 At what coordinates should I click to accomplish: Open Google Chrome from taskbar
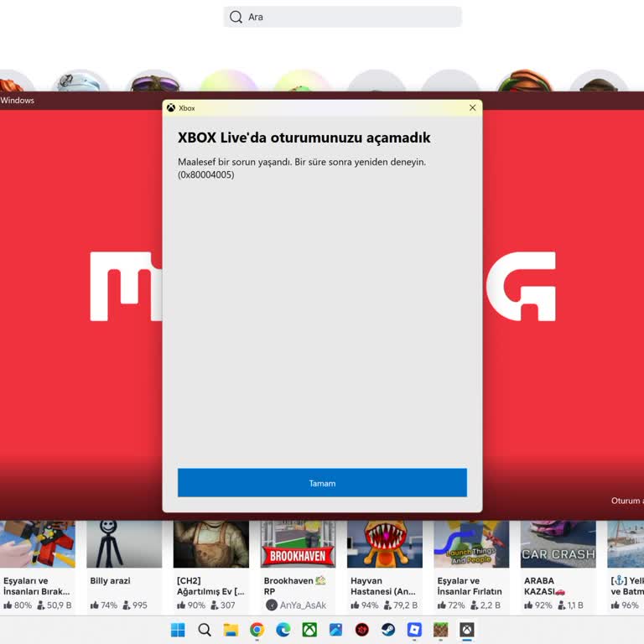coord(257,630)
